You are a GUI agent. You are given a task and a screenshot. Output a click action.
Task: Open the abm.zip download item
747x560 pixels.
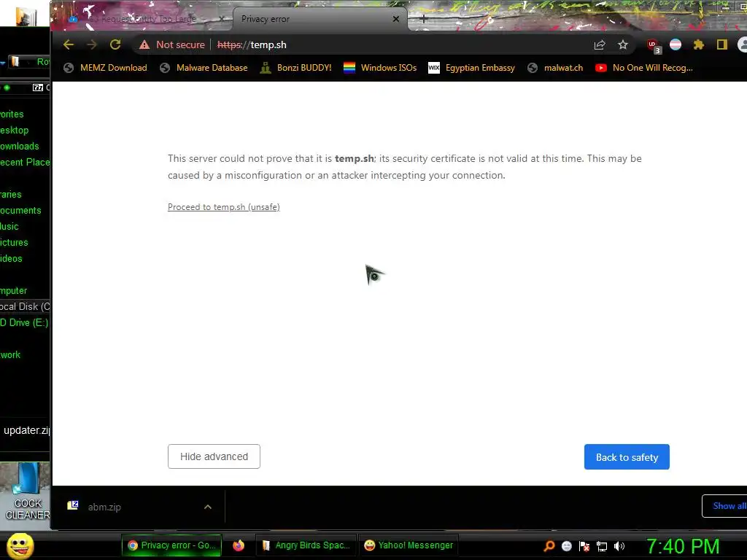coord(128,507)
